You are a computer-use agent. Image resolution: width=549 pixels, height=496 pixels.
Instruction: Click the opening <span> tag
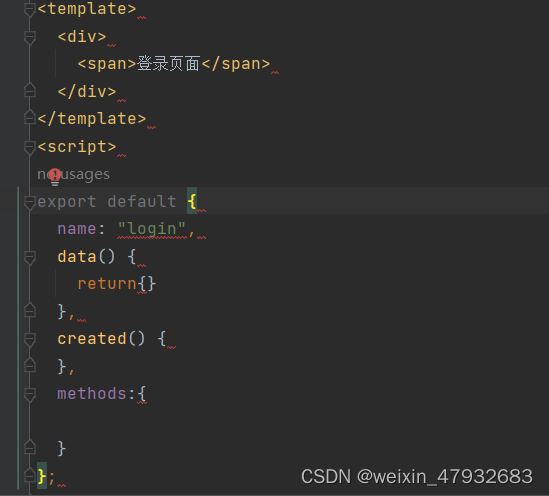click(x=107, y=64)
